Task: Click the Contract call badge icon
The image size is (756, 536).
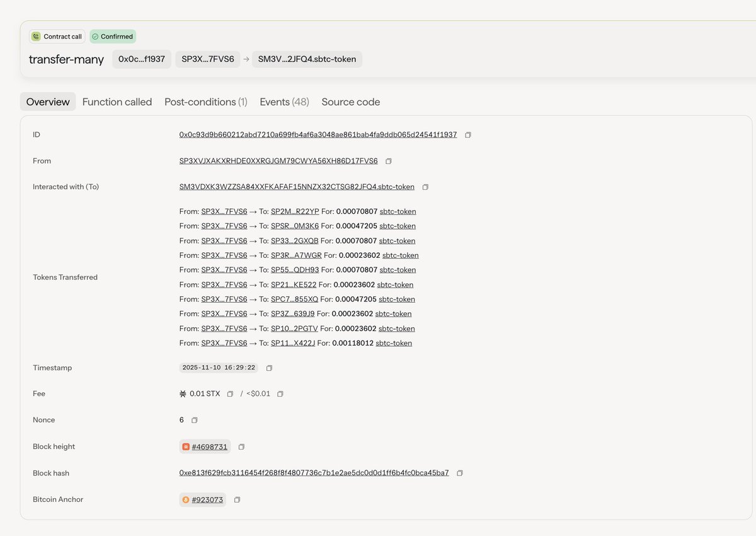Action: pyautogui.click(x=36, y=37)
